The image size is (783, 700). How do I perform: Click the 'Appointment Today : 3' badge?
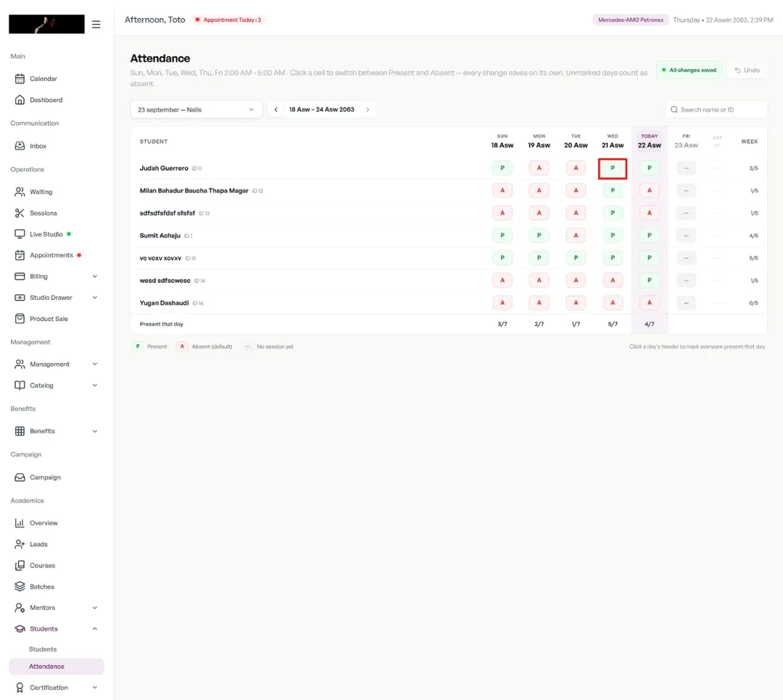click(x=228, y=20)
